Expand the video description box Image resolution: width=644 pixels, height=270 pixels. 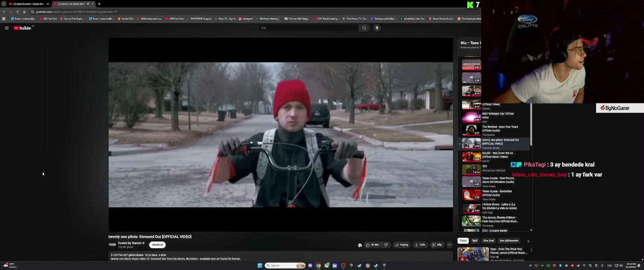click(281, 256)
